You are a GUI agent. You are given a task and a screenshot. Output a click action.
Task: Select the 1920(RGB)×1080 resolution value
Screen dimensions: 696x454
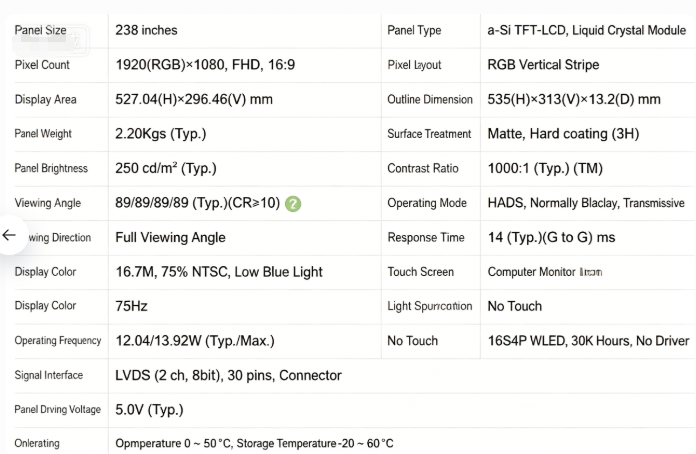coord(205,65)
